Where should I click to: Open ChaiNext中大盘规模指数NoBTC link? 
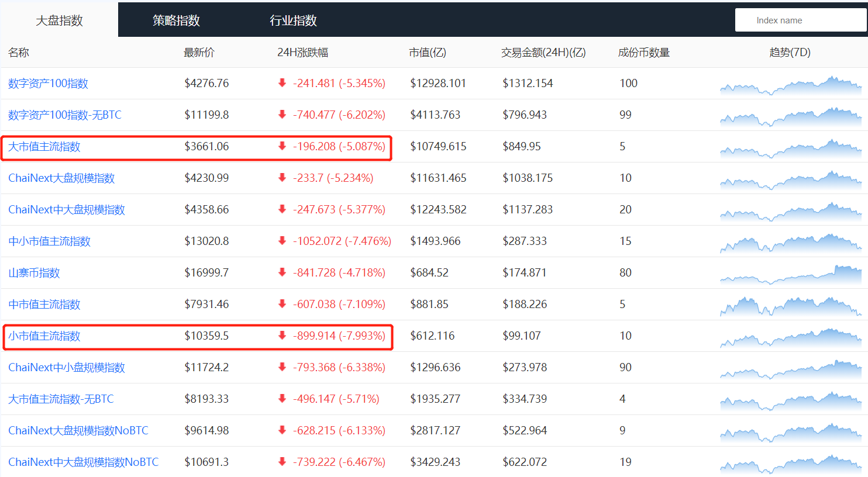pos(84,462)
